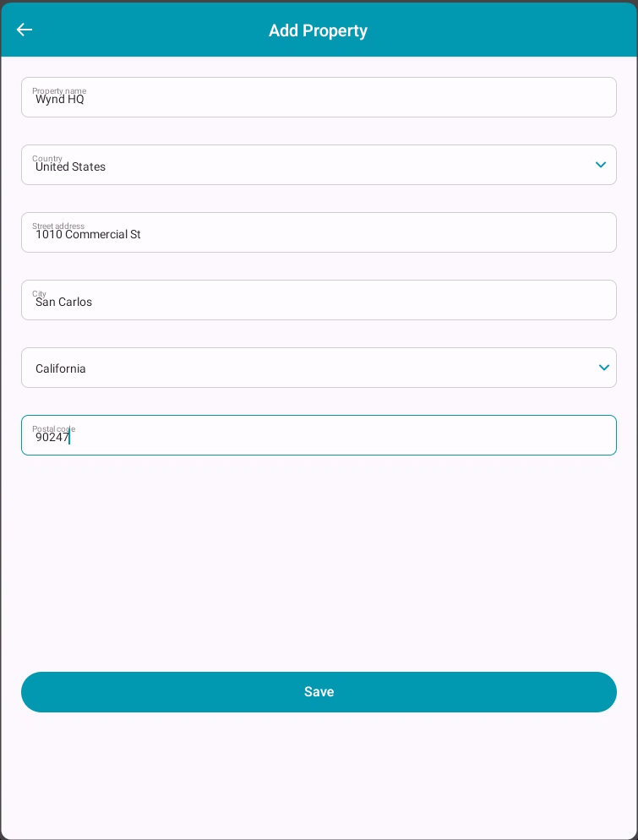Click on the "San Carlos" text
This screenshot has height=840, width=638.
[x=63, y=303]
